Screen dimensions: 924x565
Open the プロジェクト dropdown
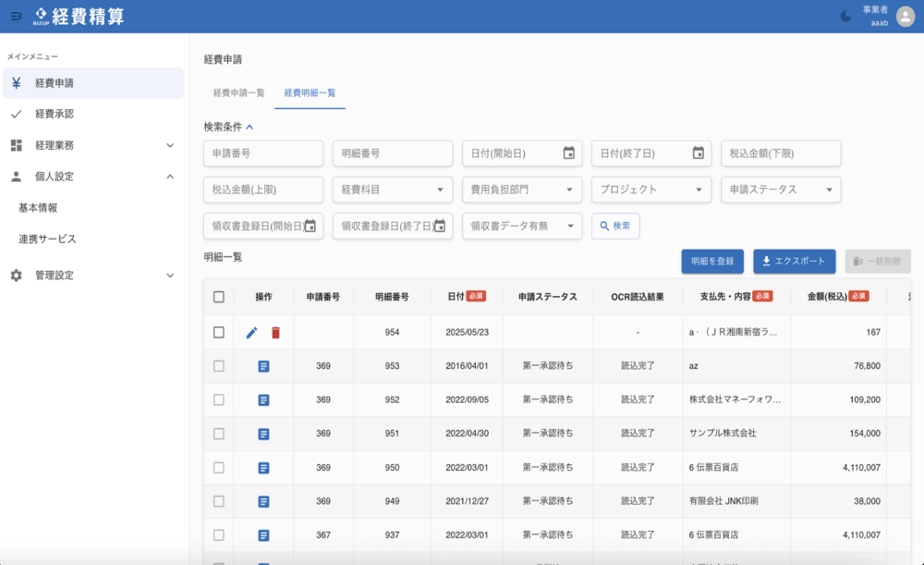tap(651, 190)
